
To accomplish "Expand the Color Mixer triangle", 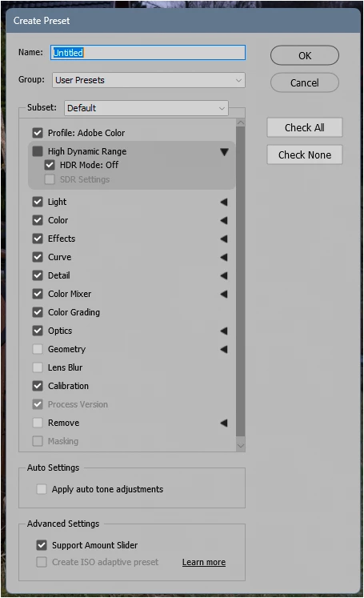I will (x=224, y=294).
